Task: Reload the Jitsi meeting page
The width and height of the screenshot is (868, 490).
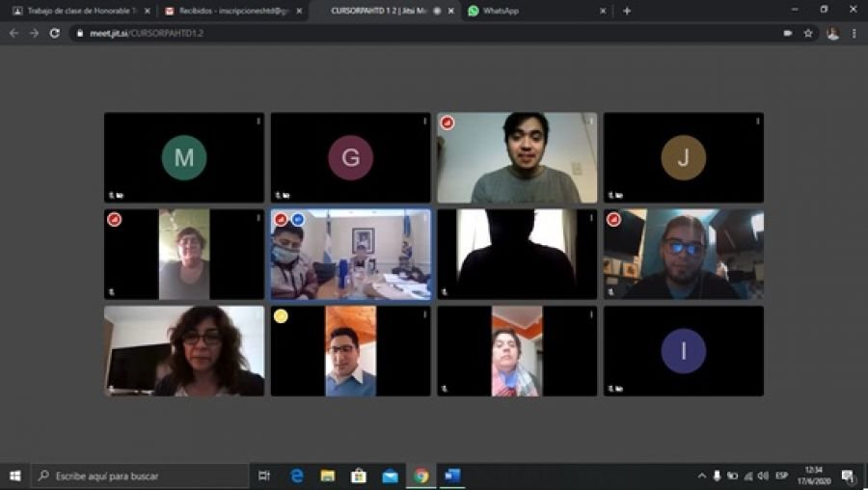Action: point(54,33)
